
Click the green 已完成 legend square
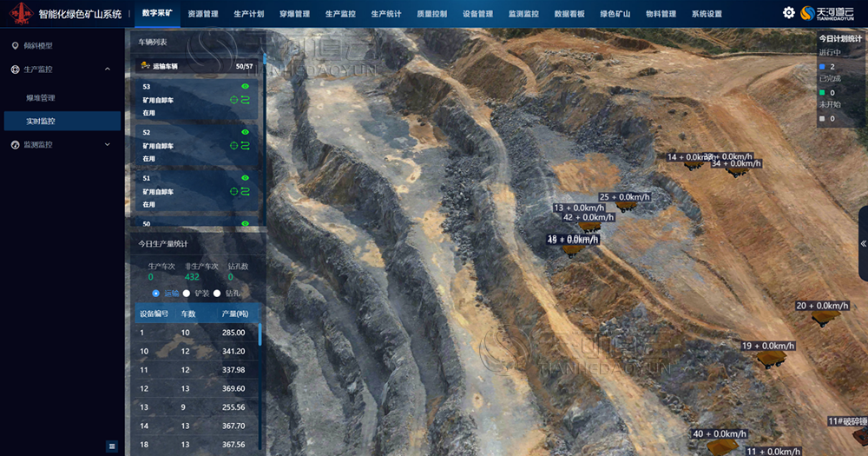822,93
